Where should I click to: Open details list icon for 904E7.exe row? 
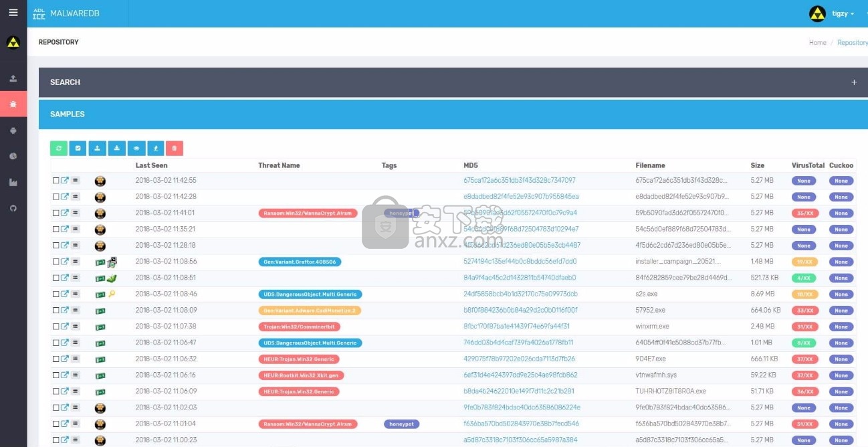pyautogui.click(x=76, y=359)
